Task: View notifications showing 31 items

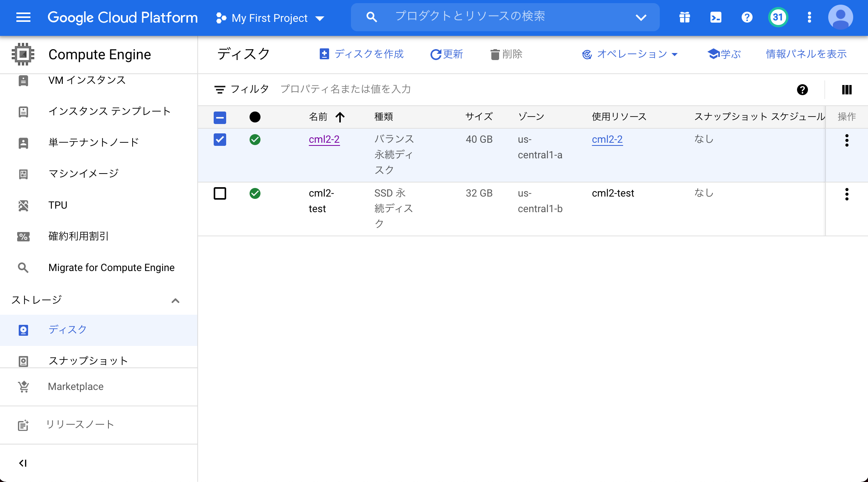Action: point(778,17)
